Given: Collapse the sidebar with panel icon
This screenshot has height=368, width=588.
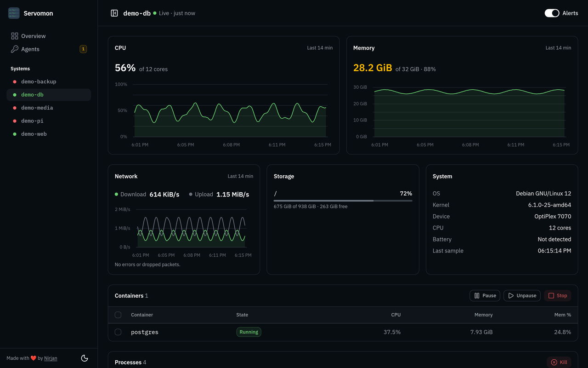Looking at the screenshot, I should 114,13.
